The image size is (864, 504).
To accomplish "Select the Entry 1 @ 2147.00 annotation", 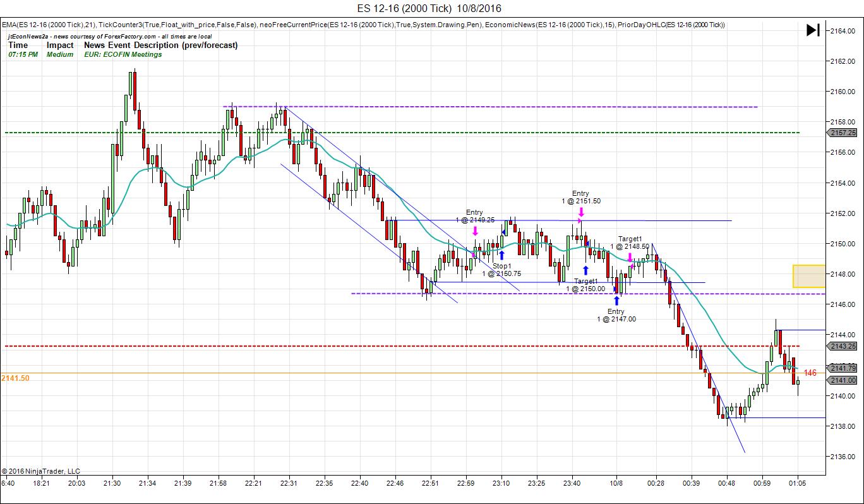I will (616, 315).
